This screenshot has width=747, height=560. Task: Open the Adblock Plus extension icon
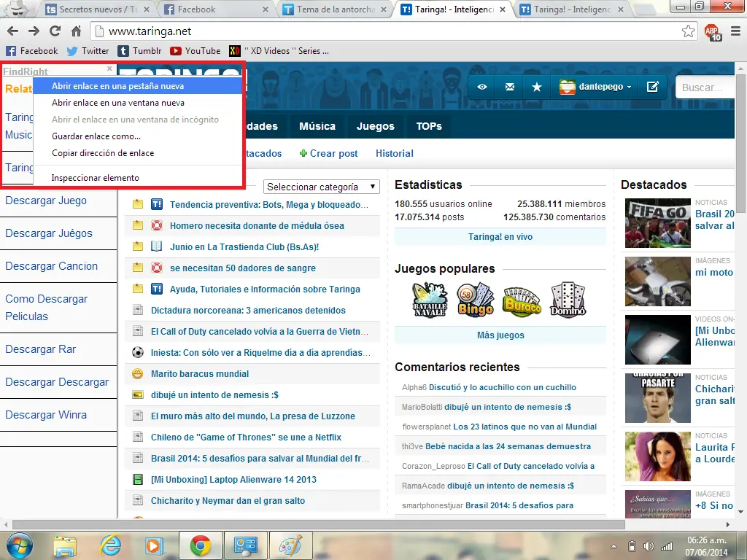click(x=713, y=32)
